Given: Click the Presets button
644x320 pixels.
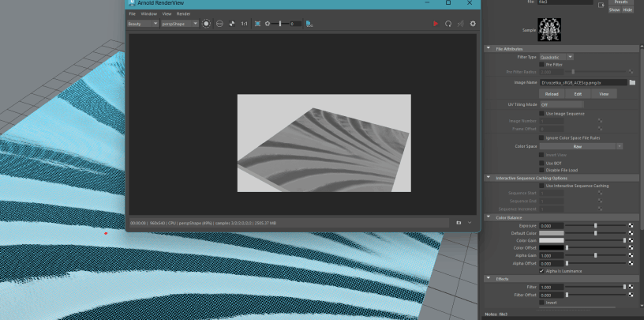Looking at the screenshot, I should click(x=621, y=2).
